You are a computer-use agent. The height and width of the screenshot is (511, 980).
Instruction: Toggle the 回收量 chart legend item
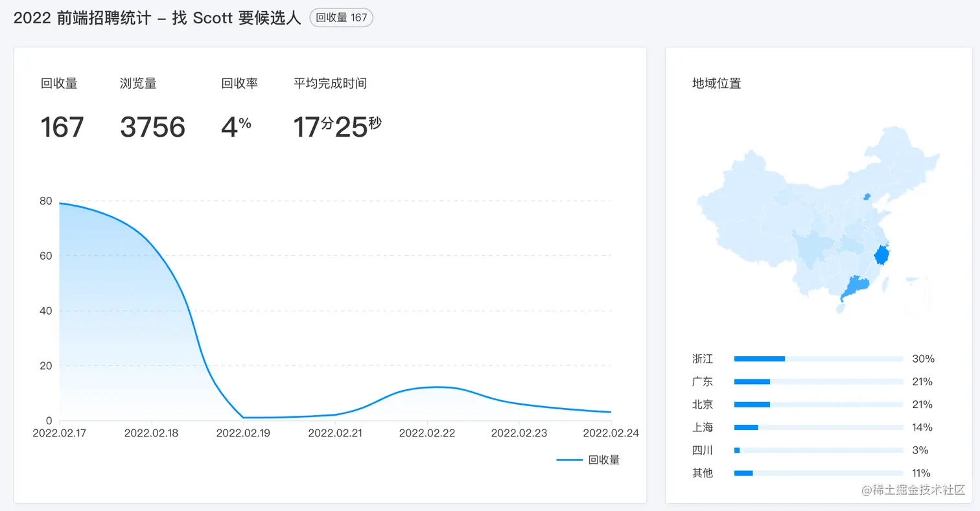588,460
